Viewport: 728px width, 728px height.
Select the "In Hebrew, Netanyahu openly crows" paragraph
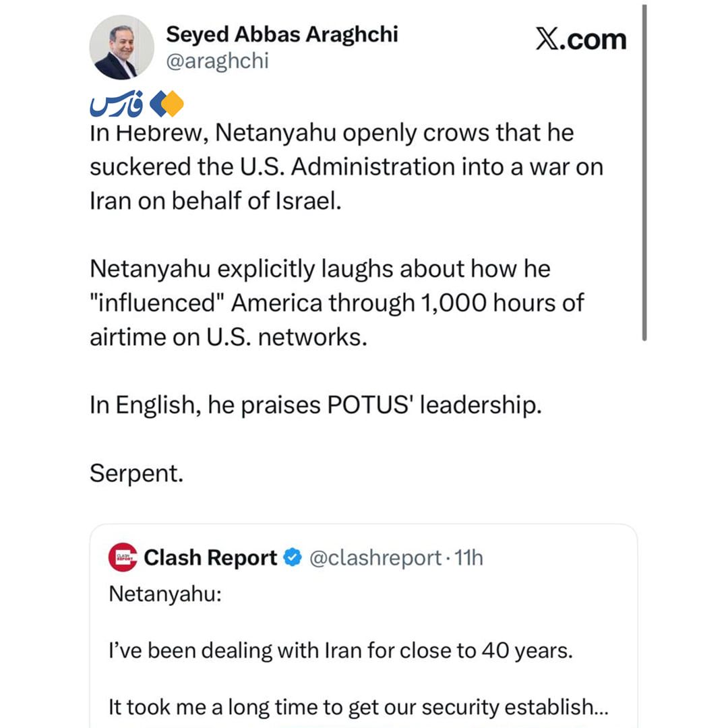[346, 166]
